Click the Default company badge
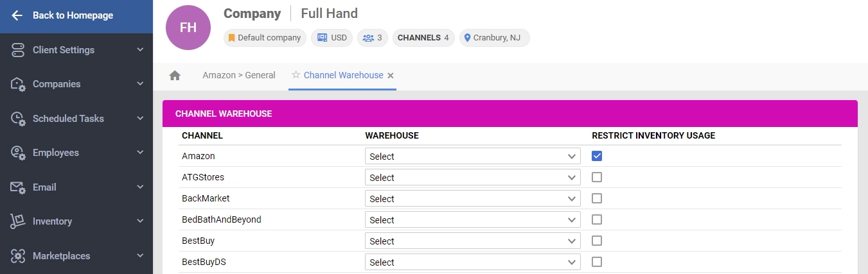This screenshot has width=868, height=274. tap(265, 38)
